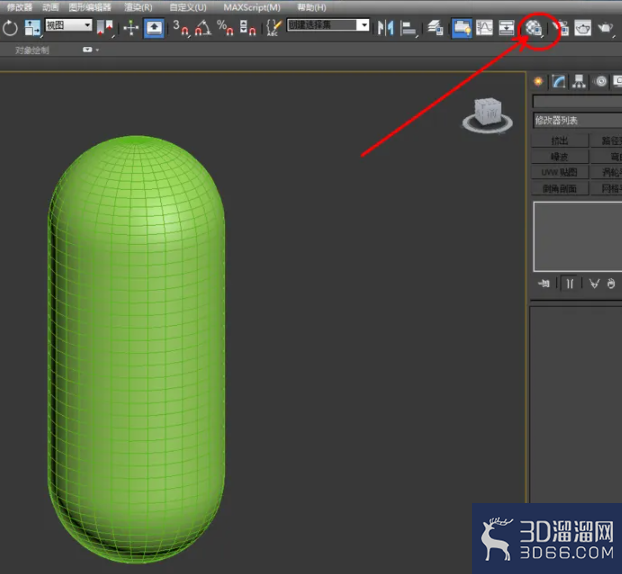Select the green capsule object in viewport
622x574 pixels.
(136, 349)
